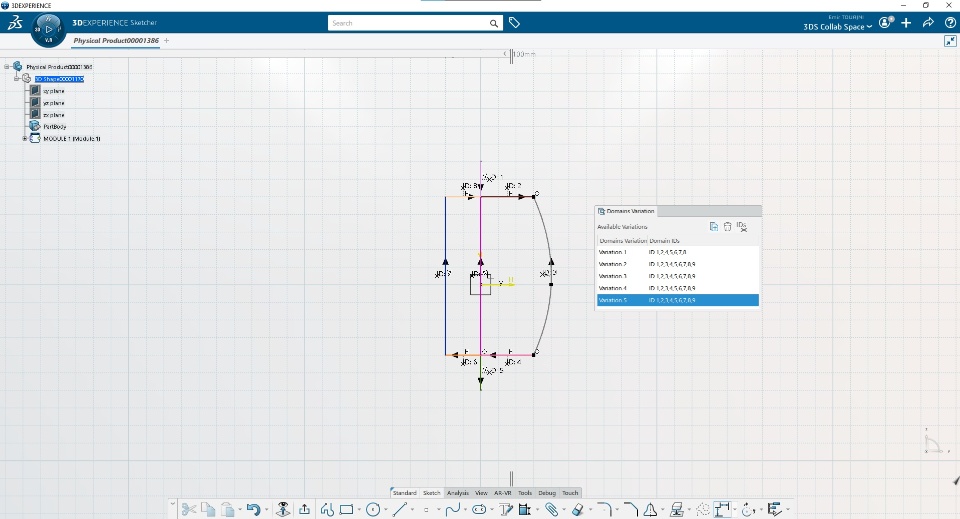Switch to the Standard toolbar tab

pos(404,493)
